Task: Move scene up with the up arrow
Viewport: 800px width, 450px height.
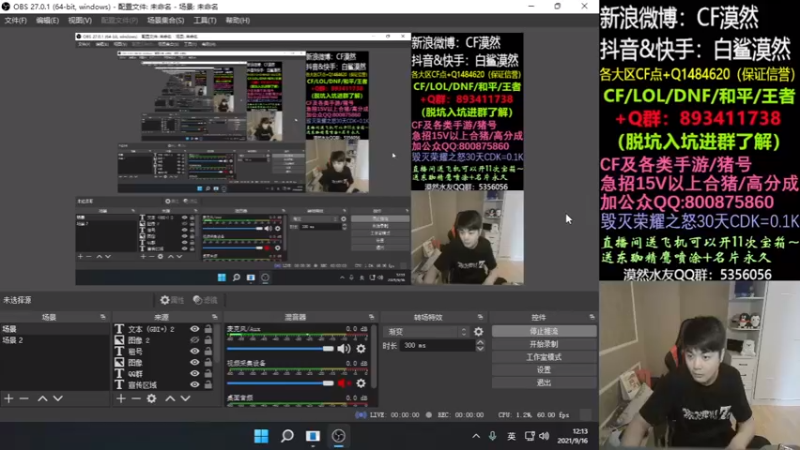Action: (x=42, y=398)
